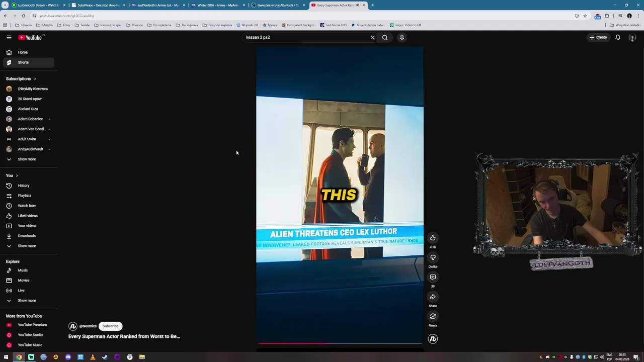Open the Short's sound source thumbnail

(x=433, y=339)
